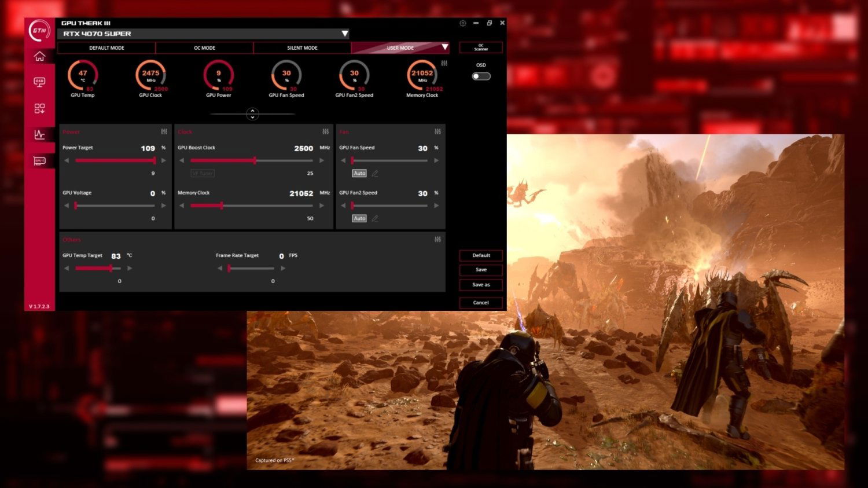Image resolution: width=868 pixels, height=488 pixels.
Task: Click the GPU Fan2 Speed gauge
Action: (354, 75)
